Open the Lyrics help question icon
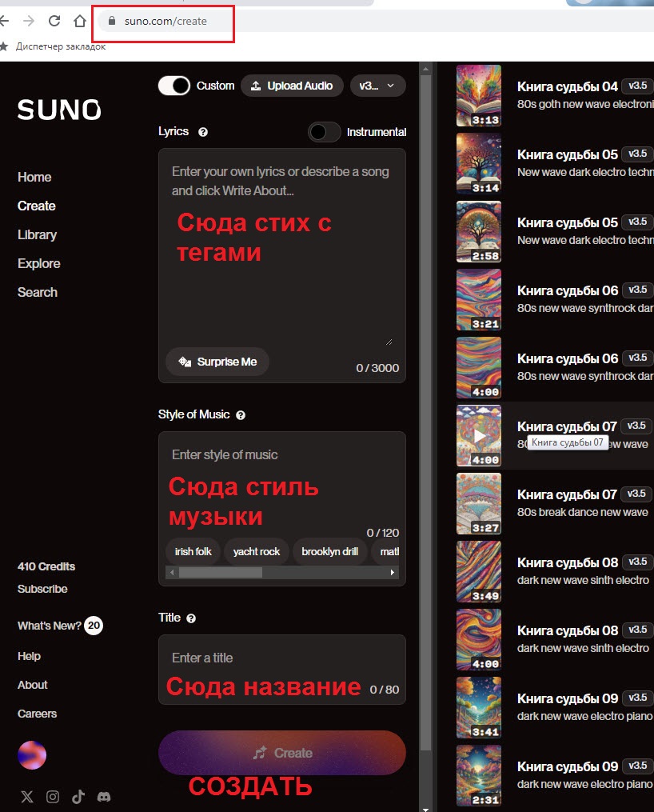Image resolution: width=654 pixels, height=812 pixels. [x=203, y=132]
